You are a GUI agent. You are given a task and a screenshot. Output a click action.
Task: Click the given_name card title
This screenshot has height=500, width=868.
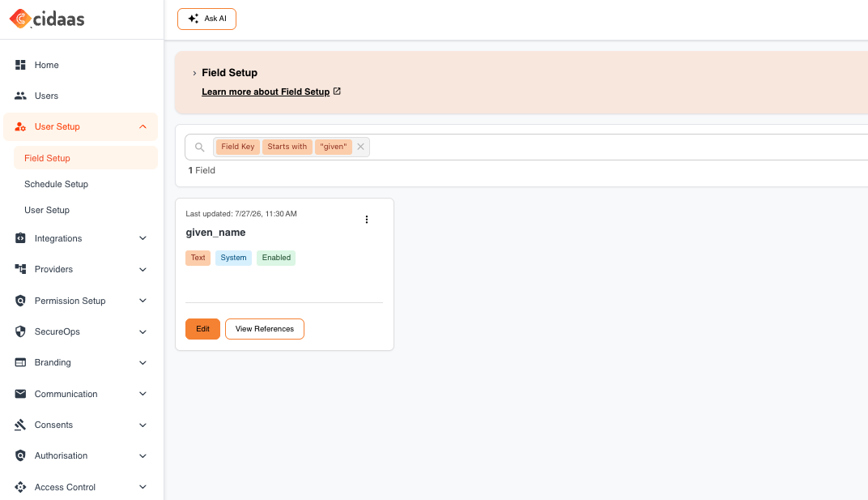point(216,233)
